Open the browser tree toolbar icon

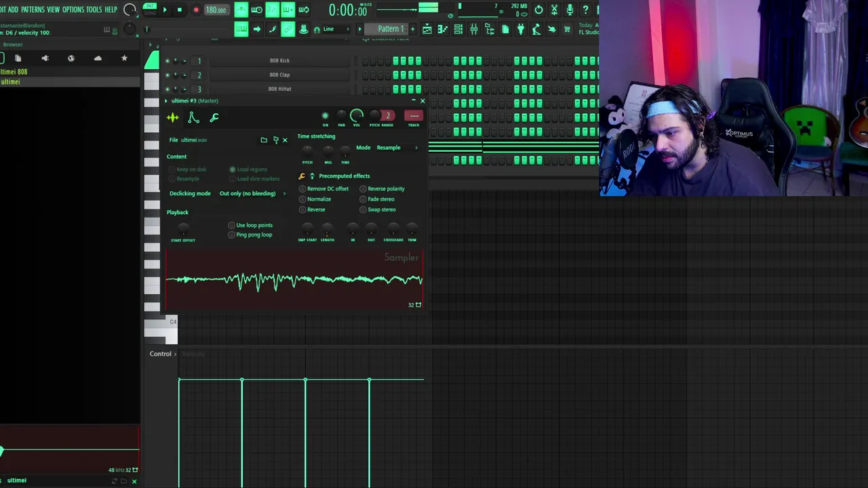[489, 29]
